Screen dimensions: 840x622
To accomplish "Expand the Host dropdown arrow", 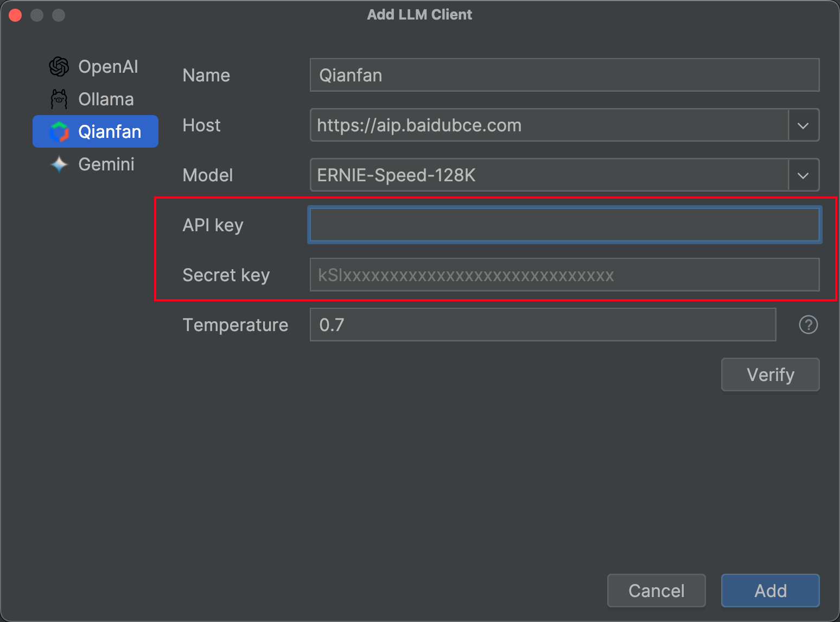I will point(803,125).
